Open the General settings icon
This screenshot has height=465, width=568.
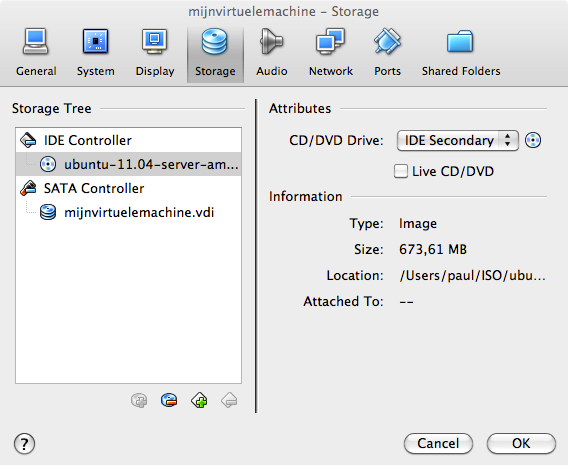click(x=36, y=42)
